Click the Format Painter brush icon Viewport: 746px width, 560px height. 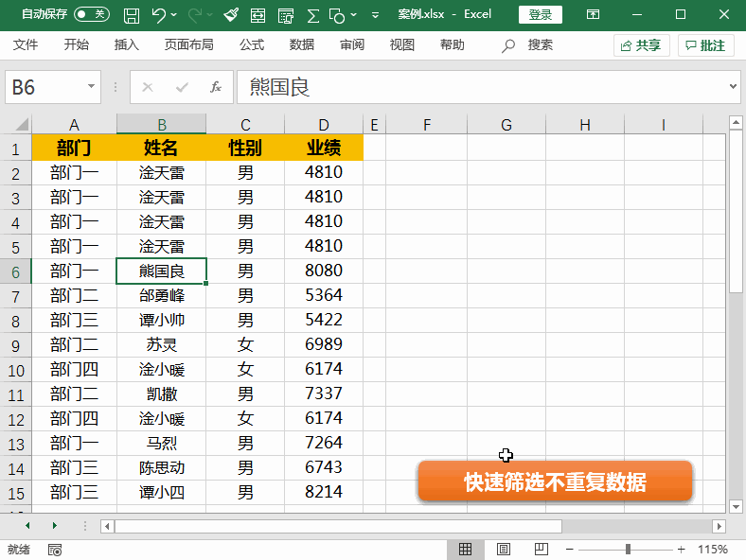[232, 15]
